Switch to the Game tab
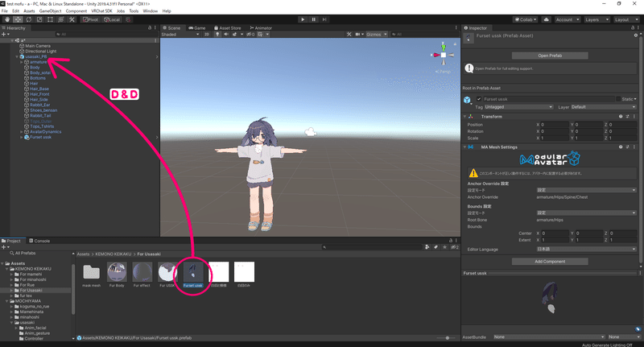 [196, 28]
